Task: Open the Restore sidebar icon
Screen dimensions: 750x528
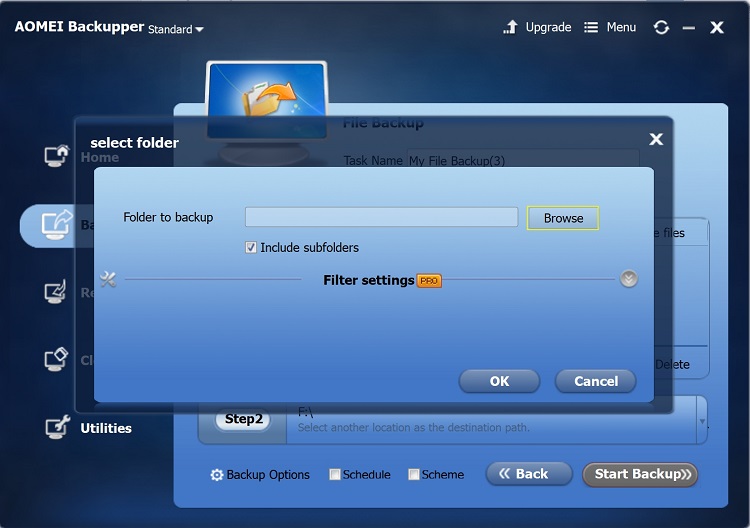Action: coord(55,292)
